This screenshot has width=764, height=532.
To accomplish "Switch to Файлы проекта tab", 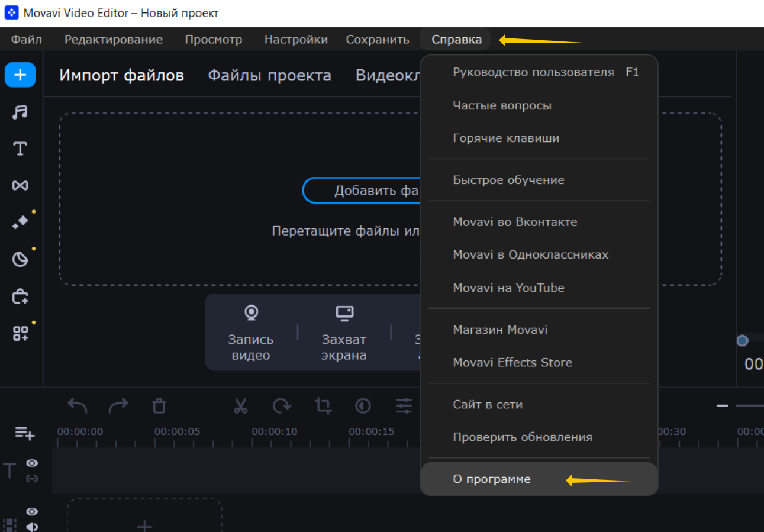I will coord(269,76).
